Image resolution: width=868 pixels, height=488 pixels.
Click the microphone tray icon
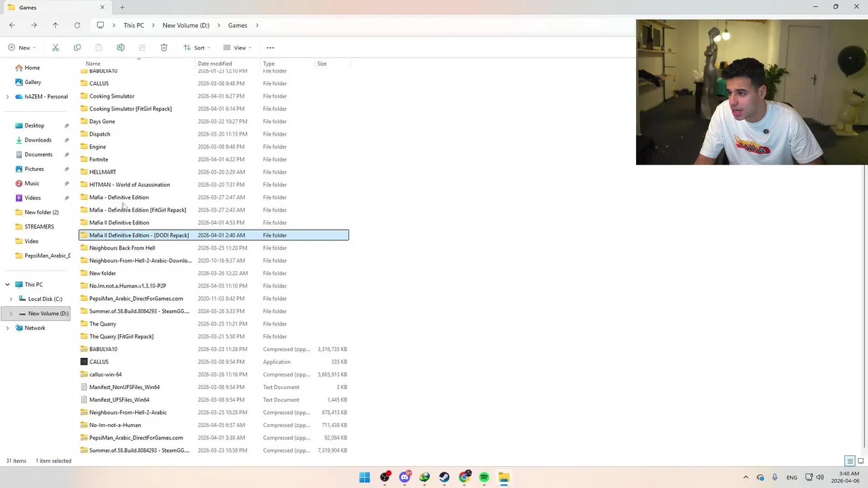click(x=774, y=477)
